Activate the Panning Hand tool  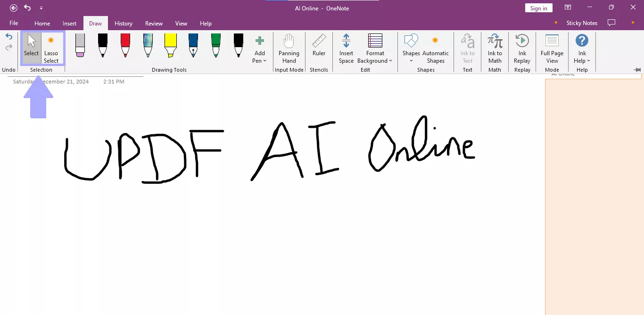(x=289, y=49)
